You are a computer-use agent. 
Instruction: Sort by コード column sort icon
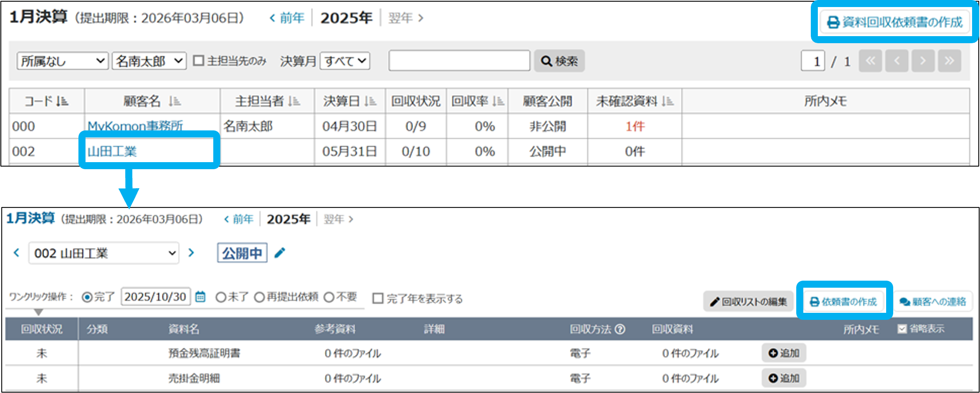pyautogui.click(x=62, y=101)
